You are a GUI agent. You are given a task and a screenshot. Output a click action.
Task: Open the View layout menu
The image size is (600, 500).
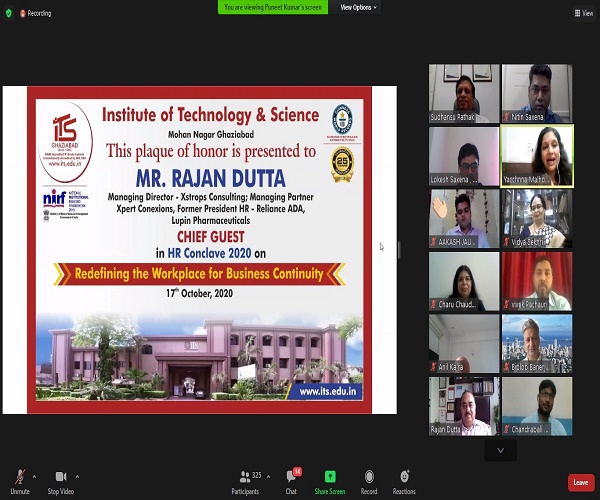pyautogui.click(x=584, y=13)
